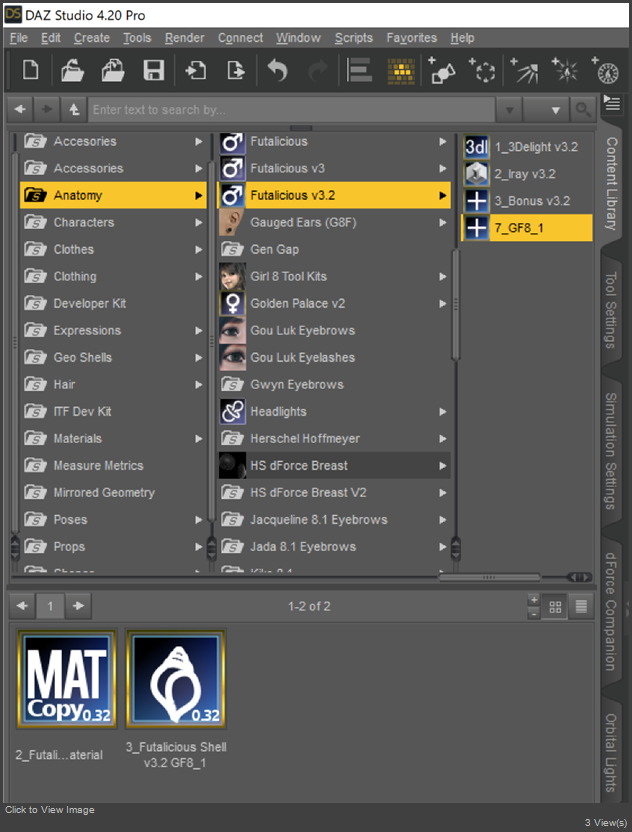Click the content search text field
Viewport: 632px width, 832px height.
coord(291,110)
